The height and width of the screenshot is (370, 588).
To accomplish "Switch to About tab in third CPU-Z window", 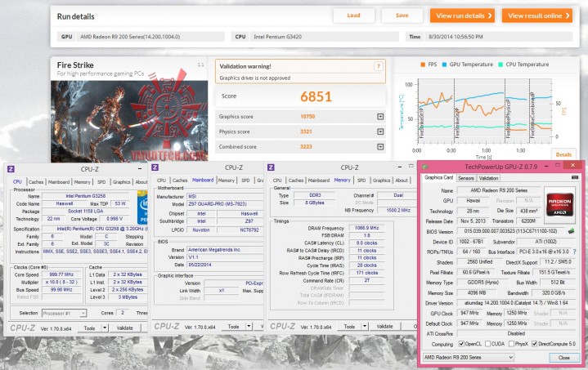I will pos(402,181).
